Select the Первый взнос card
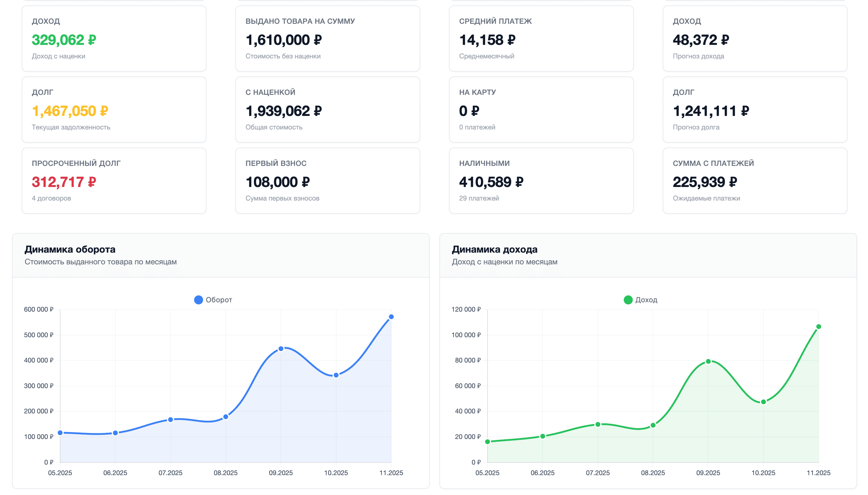 click(327, 181)
